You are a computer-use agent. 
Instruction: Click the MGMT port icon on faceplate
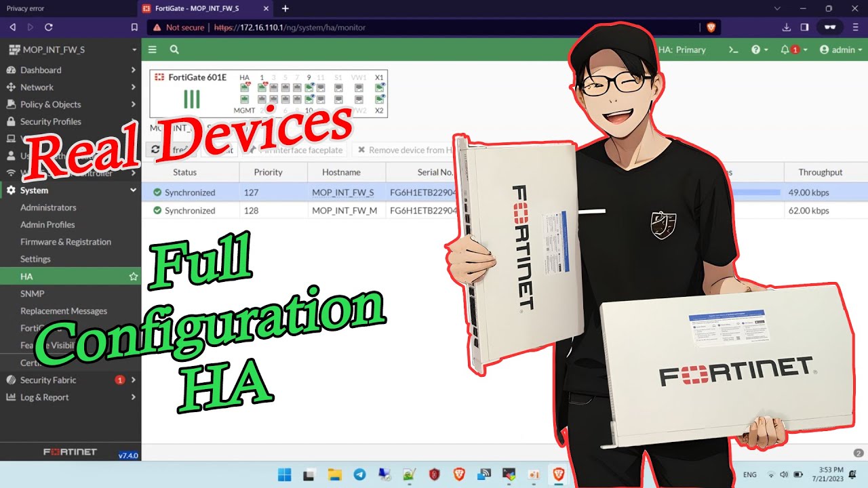[x=244, y=100]
